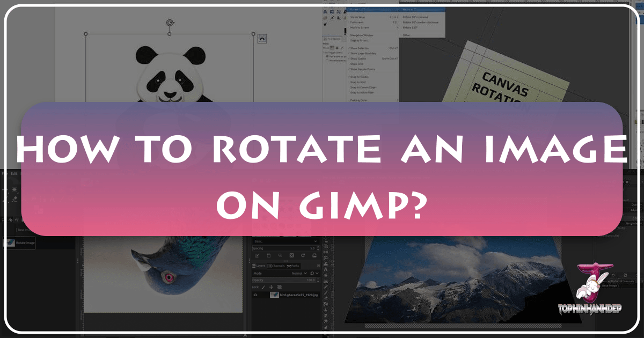Duplicate the current brush

[x=281, y=255]
